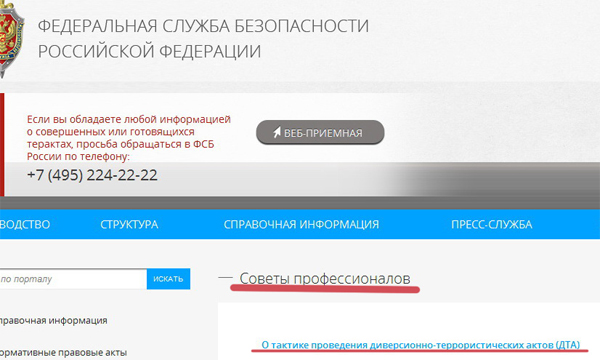
Task: Click the red vertical bar beside the notice
Action: tap(2, 145)
